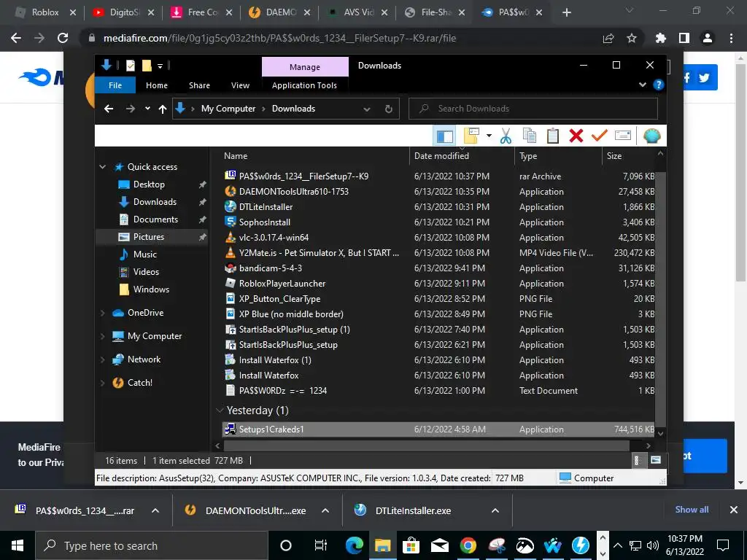
Task: Open the Home ribbon tab
Action: tap(157, 85)
